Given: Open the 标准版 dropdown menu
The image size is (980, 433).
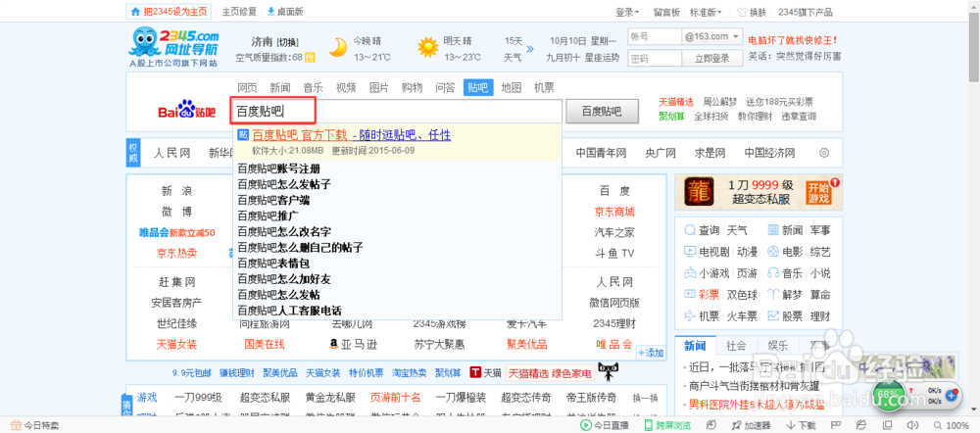Looking at the screenshot, I should (706, 12).
